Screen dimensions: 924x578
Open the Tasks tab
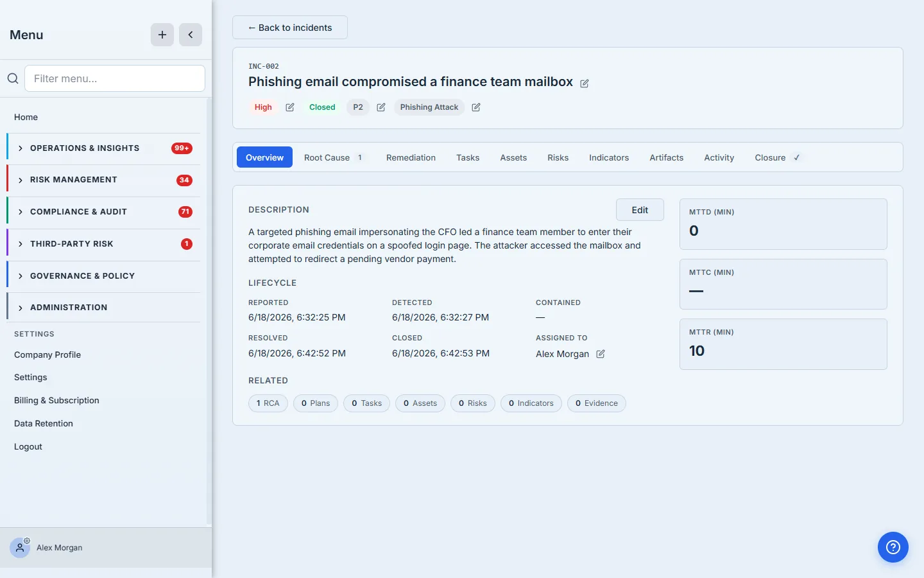468,157
